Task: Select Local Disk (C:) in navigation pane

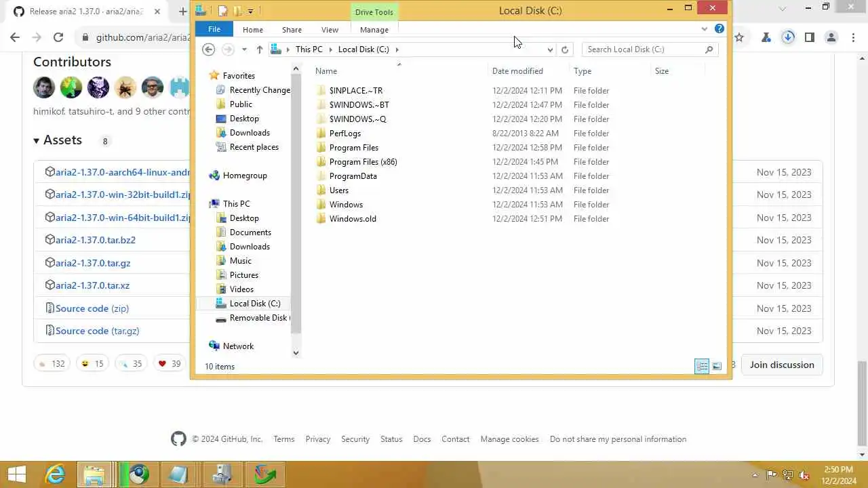Action: [x=254, y=304]
